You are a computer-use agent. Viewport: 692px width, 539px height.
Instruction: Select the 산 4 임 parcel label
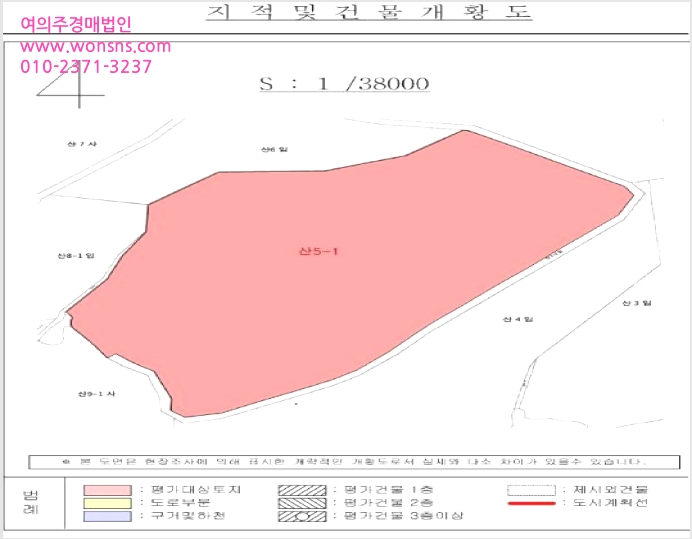coord(518,319)
